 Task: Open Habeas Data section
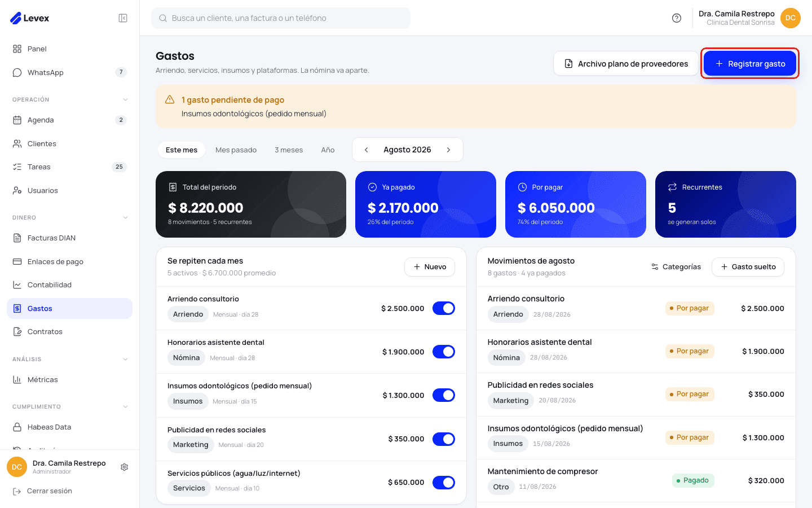click(x=69, y=427)
